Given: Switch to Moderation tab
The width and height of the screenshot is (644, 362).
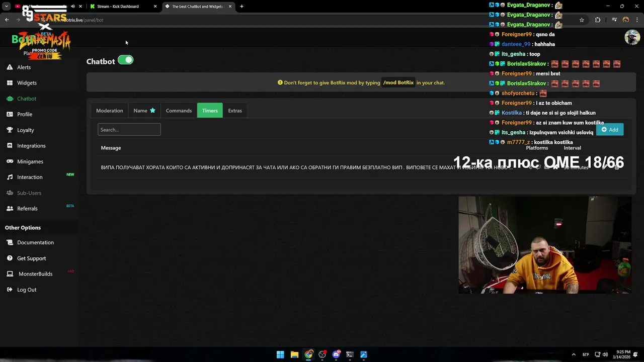Looking at the screenshot, I should [109, 111].
